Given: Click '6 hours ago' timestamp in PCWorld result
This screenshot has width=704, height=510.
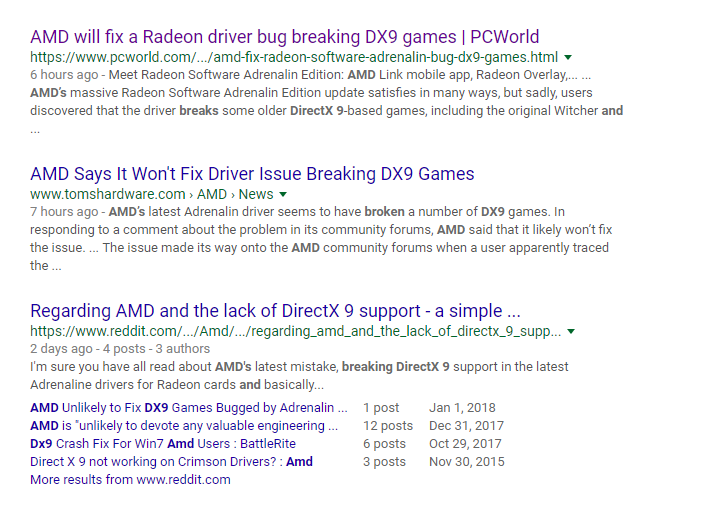Looking at the screenshot, I should coord(64,75).
